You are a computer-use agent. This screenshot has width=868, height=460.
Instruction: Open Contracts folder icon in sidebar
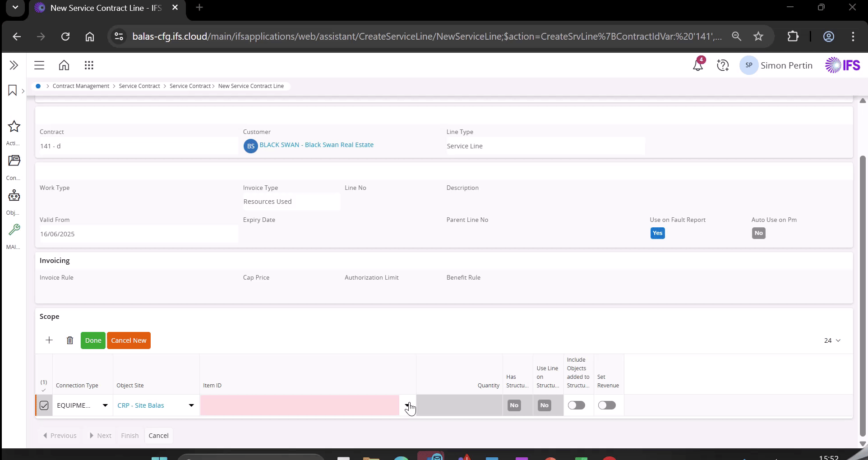[x=14, y=161]
